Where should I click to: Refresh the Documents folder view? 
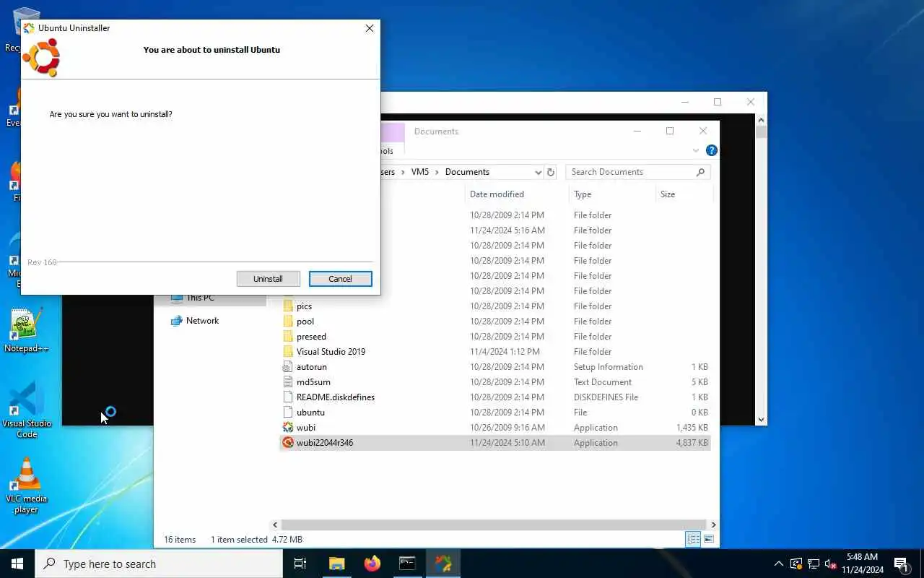[x=551, y=172]
